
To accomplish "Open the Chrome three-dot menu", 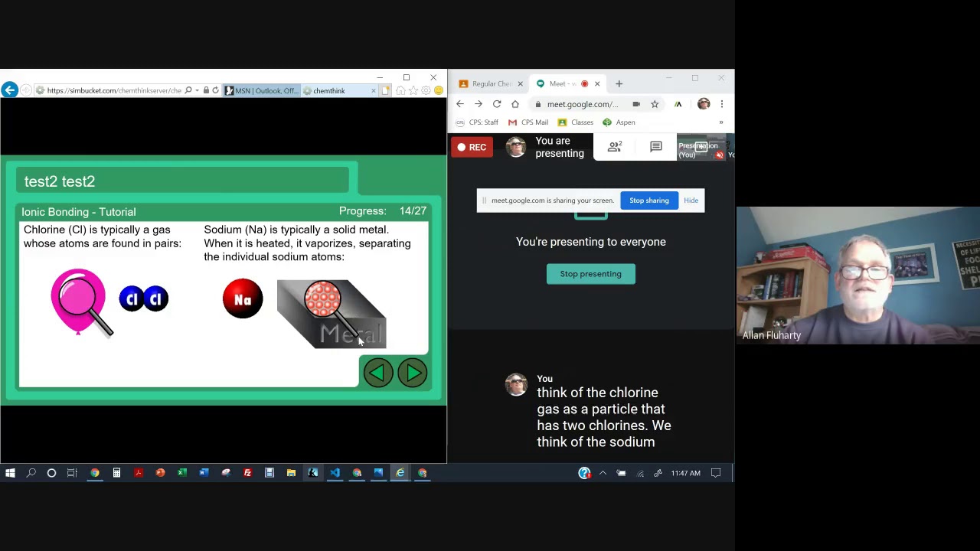I will (721, 104).
